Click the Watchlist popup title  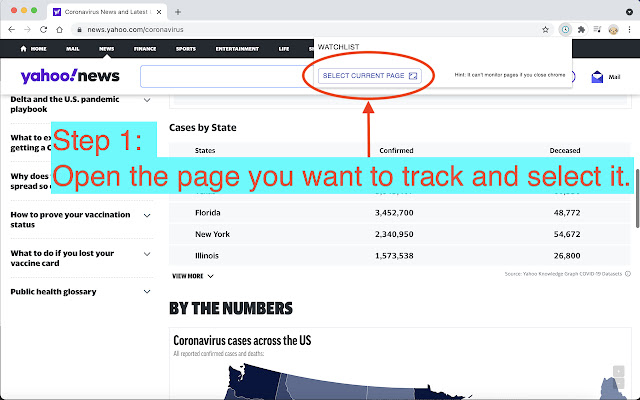tap(338, 47)
